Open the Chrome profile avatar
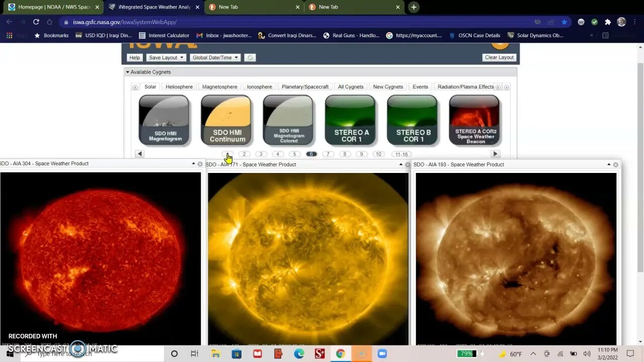644x362 pixels. [x=621, y=22]
